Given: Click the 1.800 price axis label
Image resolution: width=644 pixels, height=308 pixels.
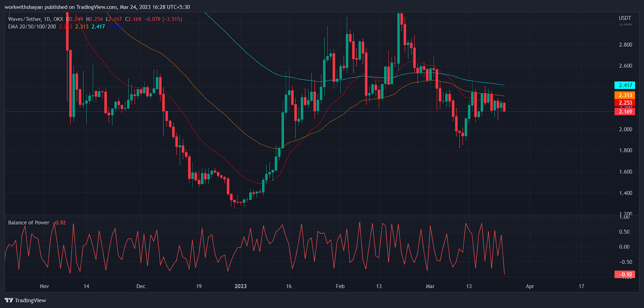Looking at the screenshot, I should tap(625, 150).
